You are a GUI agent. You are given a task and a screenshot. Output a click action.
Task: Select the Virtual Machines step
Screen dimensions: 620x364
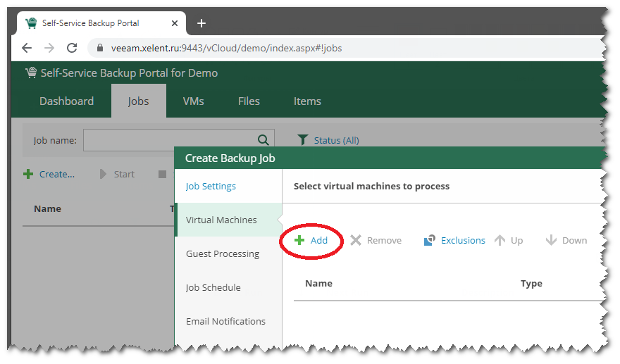(x=228, y=220)
